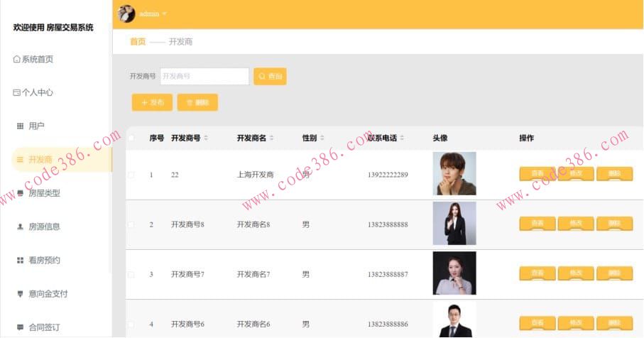Click phone number 13823888887
The image size is (644, 338).
click(388, 274)
